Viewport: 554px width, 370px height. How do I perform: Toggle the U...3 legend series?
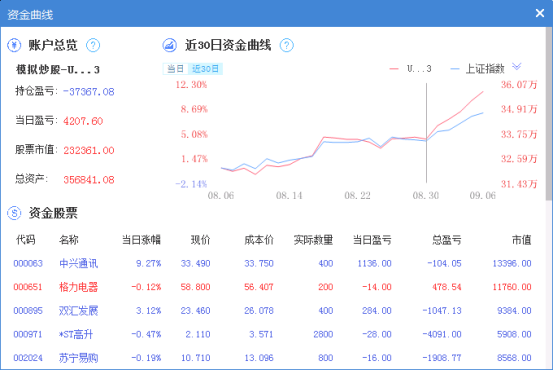[410, 69]
